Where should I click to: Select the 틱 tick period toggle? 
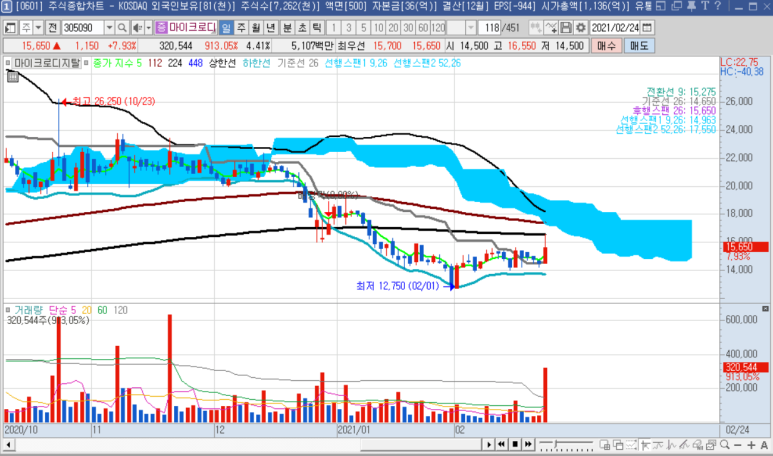[x=316, y=28]
